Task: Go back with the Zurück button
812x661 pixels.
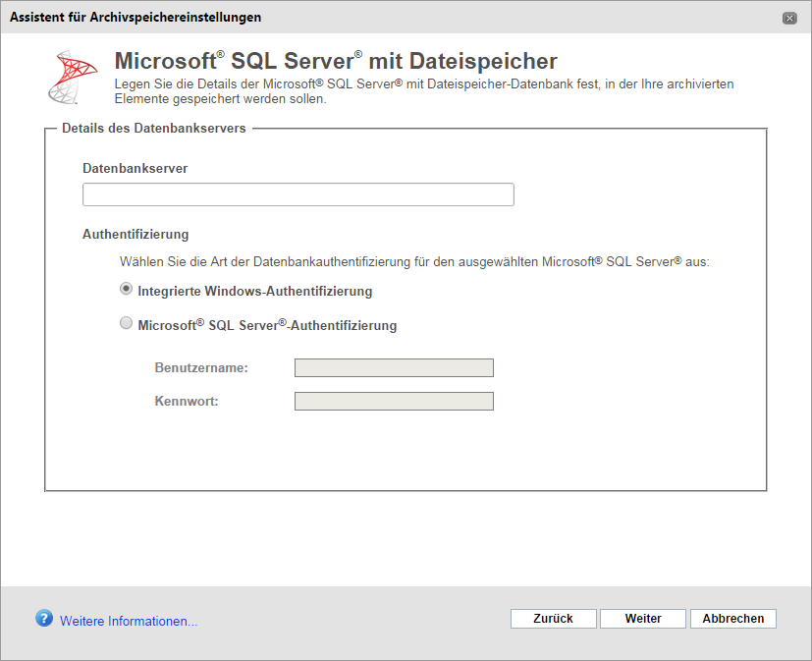Action: [x=553, y=619]
